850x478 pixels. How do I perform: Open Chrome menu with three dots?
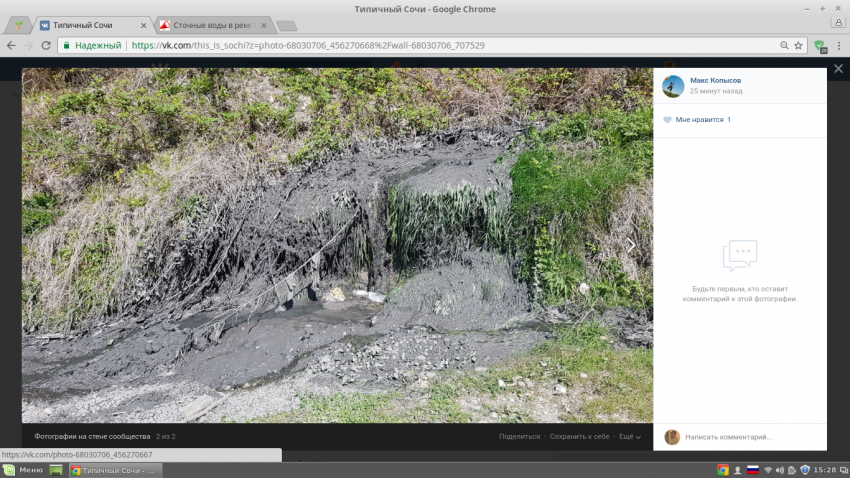pos(838,45)
